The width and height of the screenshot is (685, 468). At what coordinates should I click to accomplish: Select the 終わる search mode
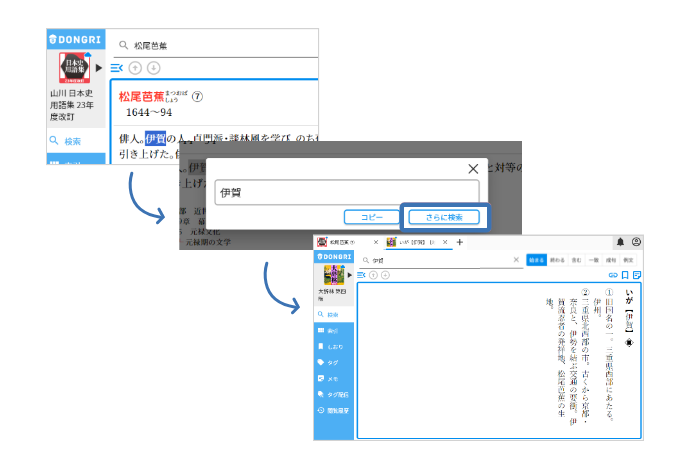[557, 260]
